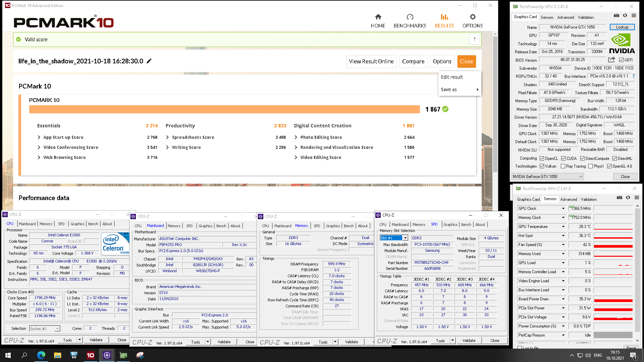This screenshot has width=644, height=362.
Task: Toggle the OpenCL checkbox
Action: 542,158
